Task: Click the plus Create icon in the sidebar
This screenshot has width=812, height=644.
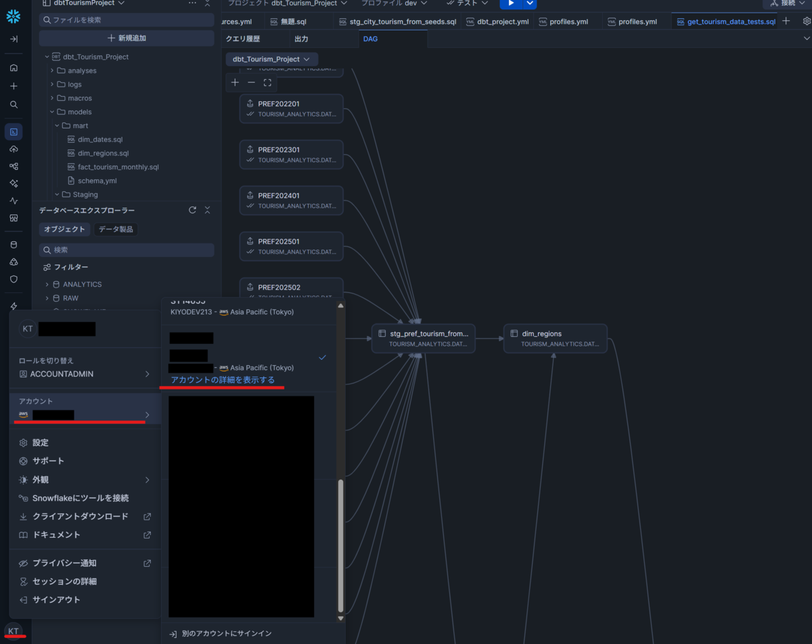Action: [14, 86]
